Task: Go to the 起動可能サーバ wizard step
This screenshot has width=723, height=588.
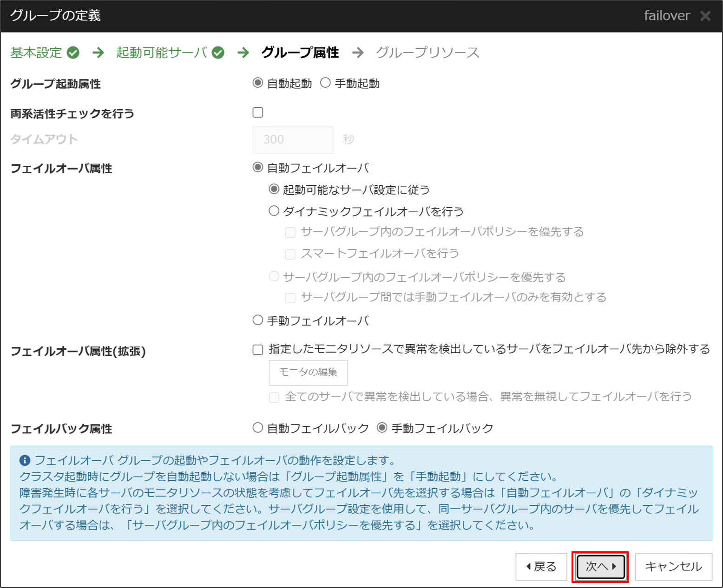Action: point(161,53)
